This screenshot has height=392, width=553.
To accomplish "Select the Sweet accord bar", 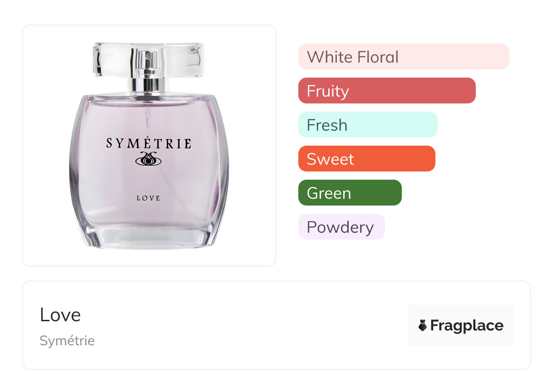I will click(x=366, y=159).
